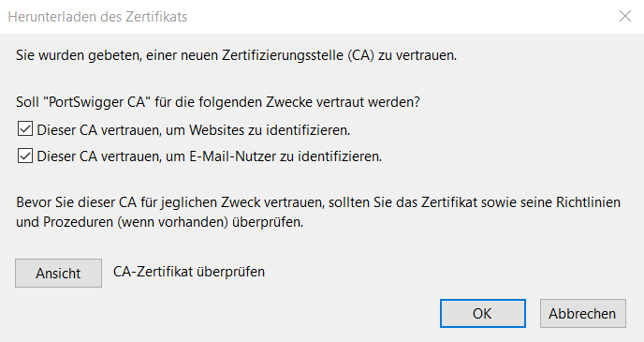Click the 'PortSwigger CA' quoted name
The width and height of the screenshot is (644, 342).
click(97, 102)
